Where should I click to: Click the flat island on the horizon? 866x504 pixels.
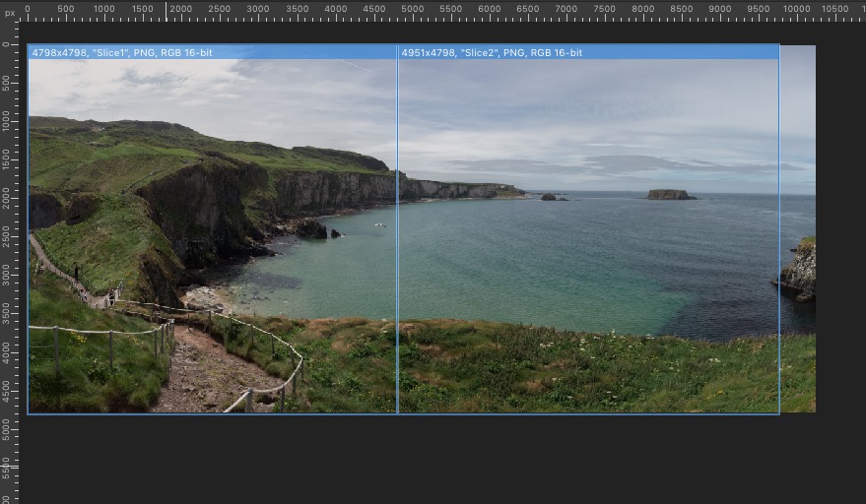coord(671,195)
